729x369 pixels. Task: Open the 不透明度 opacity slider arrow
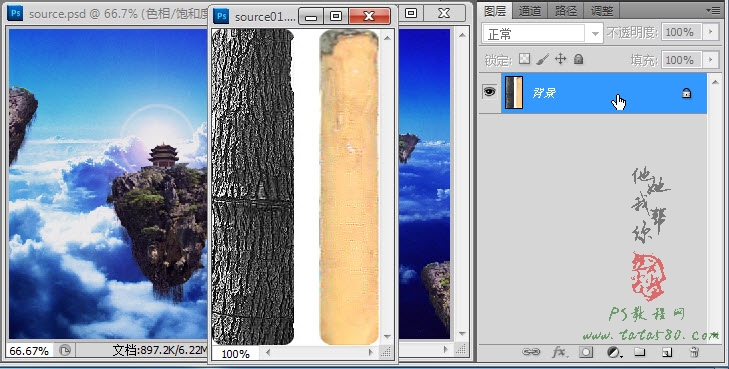click(710, 32)
